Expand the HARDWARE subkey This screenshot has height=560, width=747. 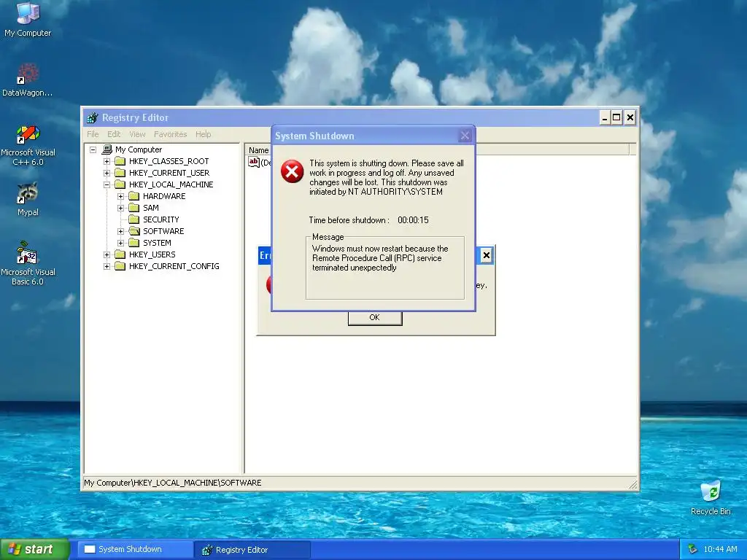point(120,196)
